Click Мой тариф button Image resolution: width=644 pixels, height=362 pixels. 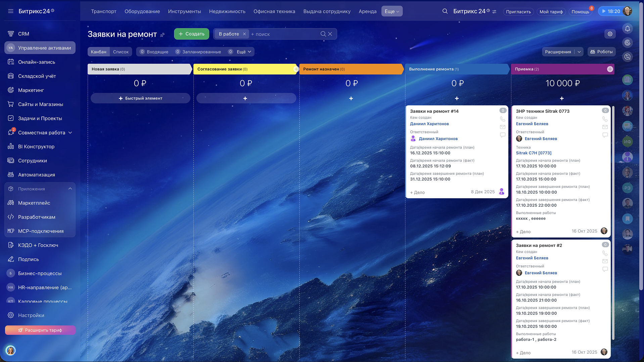(551, 12)
